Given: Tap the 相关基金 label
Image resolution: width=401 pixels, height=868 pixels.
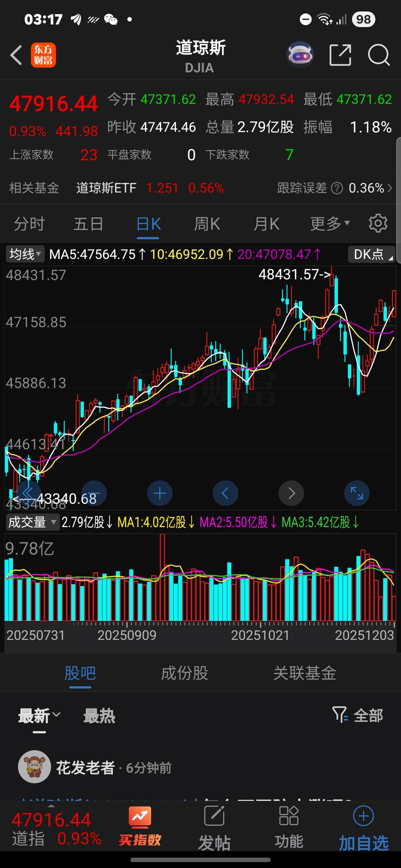Looking at the screenshot, I should pyautogui.click(x=34, y=188).
